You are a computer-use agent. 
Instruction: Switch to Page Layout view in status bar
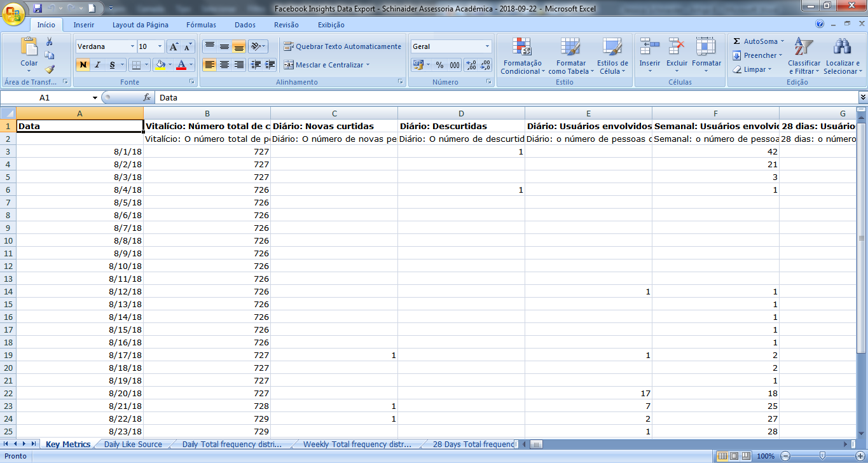734,456
